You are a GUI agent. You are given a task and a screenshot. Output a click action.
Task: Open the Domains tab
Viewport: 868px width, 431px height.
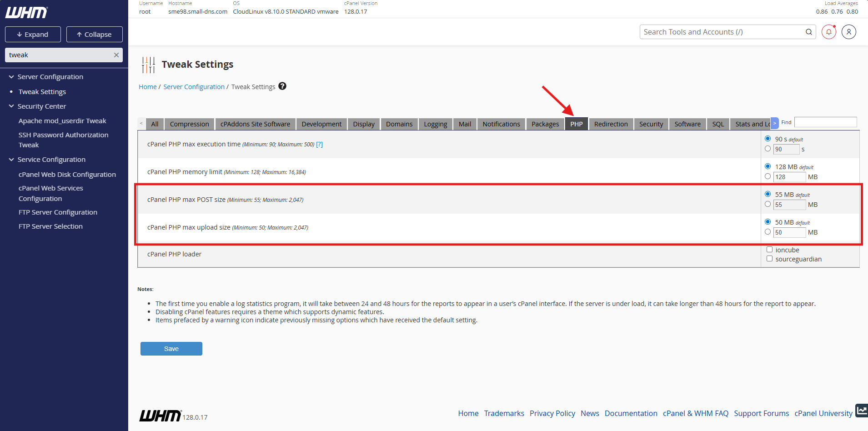[x=399, y=124]
